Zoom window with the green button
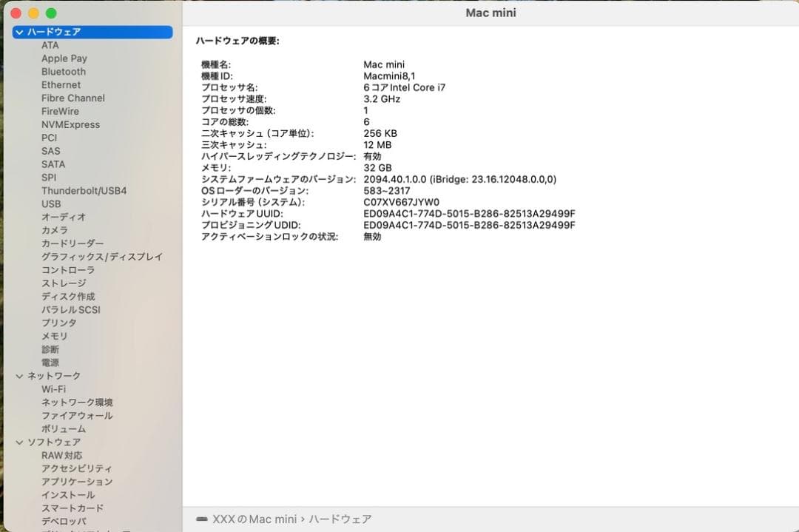The width and height of the screenshot is (799, 532). click(x=52, y=13)
